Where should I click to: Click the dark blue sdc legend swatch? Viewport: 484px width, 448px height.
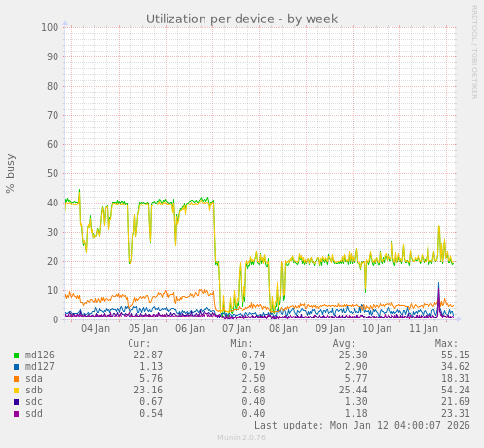(17, 402)
